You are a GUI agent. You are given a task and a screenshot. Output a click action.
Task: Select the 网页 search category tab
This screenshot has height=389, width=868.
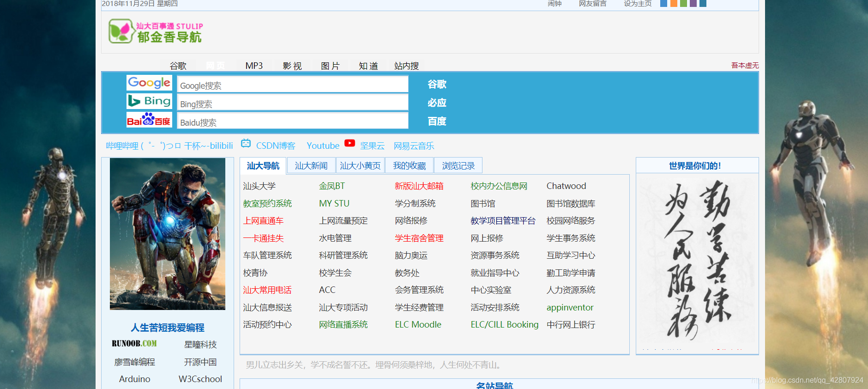[215, 66]
